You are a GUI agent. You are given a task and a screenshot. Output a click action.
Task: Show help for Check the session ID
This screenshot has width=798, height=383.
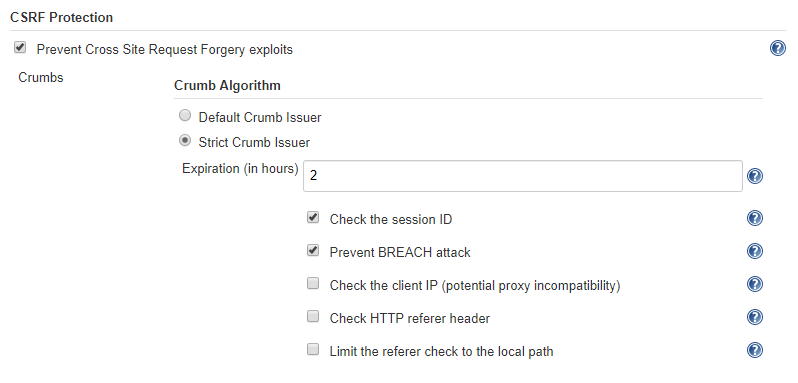click(755, 218)
